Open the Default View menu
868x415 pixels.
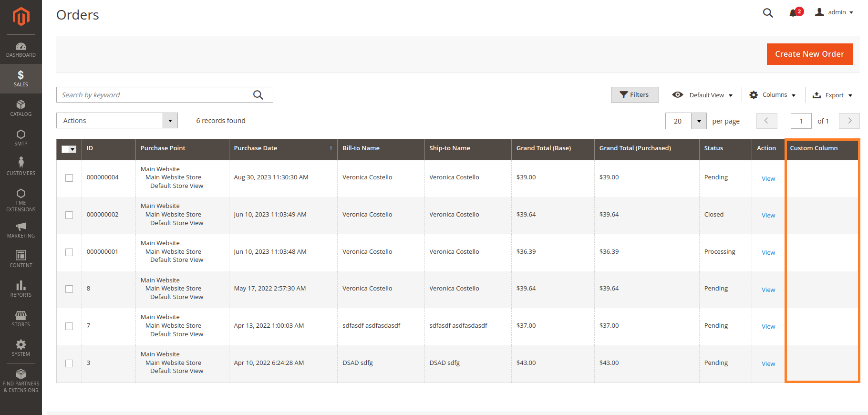click(702, 95)
